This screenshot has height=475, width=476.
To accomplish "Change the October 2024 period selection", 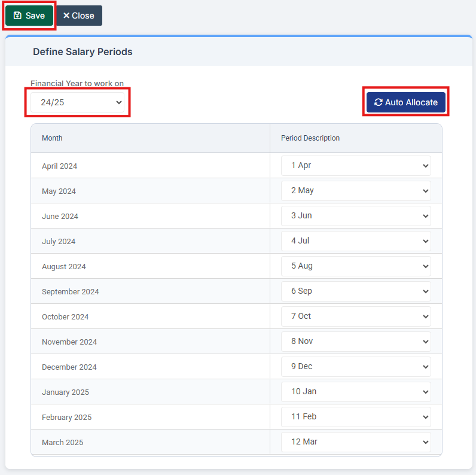I will 356,316.
